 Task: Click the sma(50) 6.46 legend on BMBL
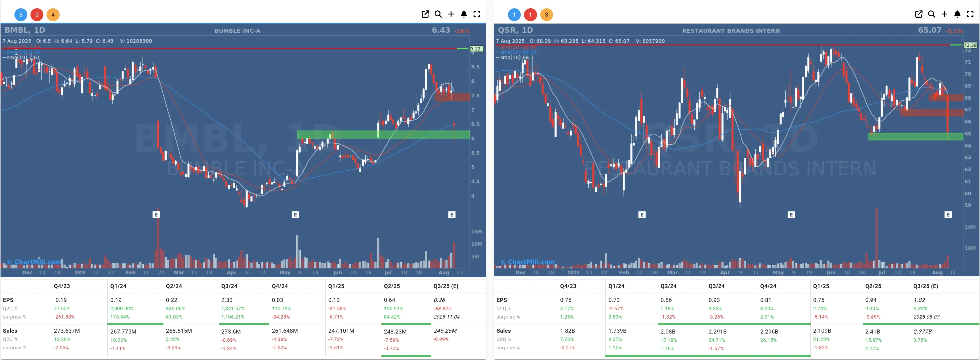coord(21,52)
